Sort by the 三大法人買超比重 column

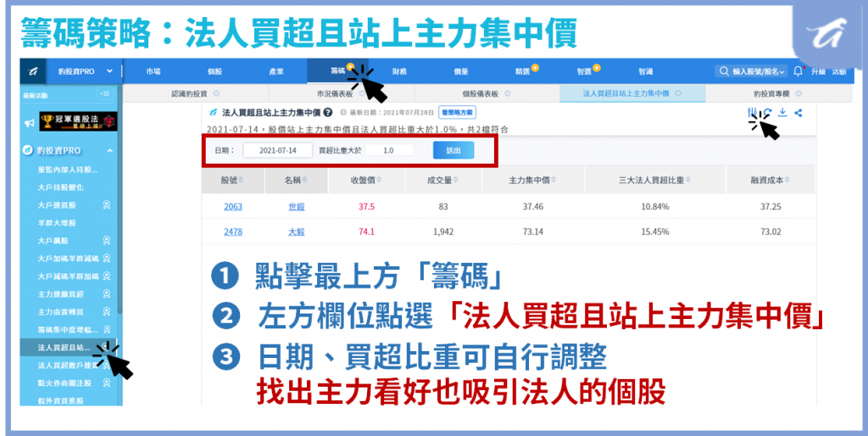655,181
